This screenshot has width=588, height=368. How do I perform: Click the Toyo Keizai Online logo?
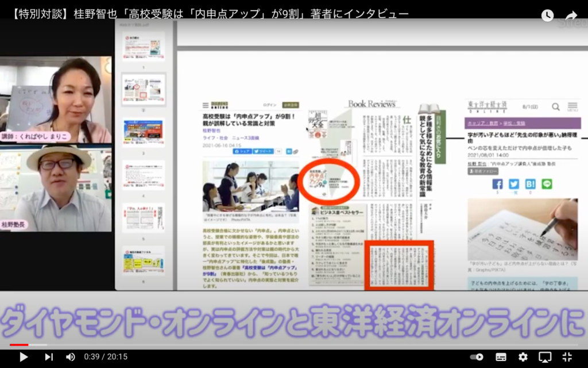point(487,106)
